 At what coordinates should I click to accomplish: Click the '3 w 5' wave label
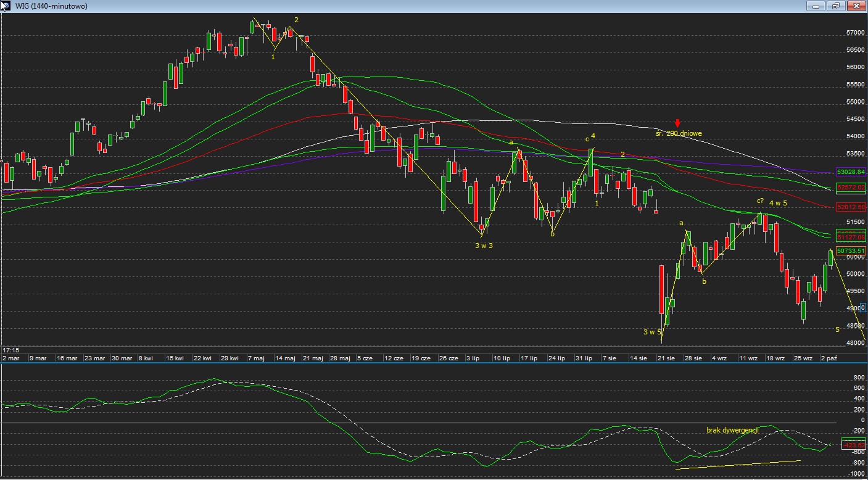652,332
